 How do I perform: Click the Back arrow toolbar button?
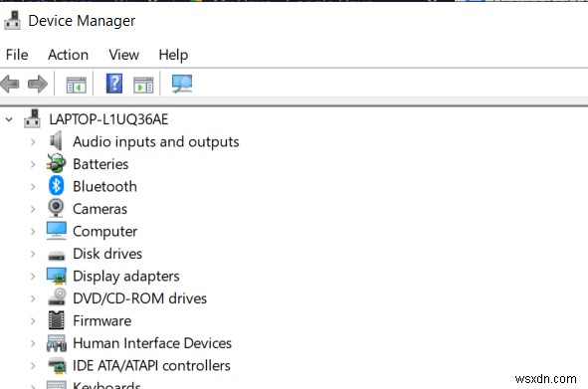[10, 84]
